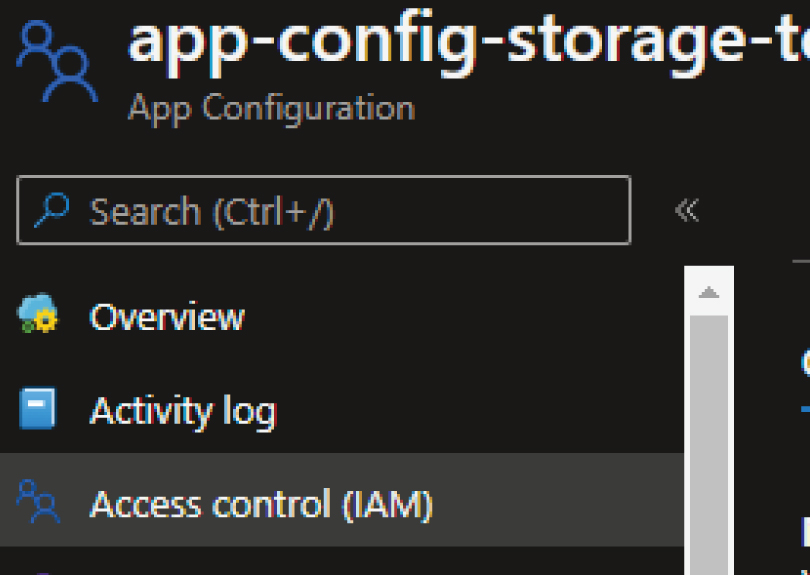This screenshot has width=810, height=575.
Task: Collapse the sidebar menu with the double chevron
Action: [686, 210]
